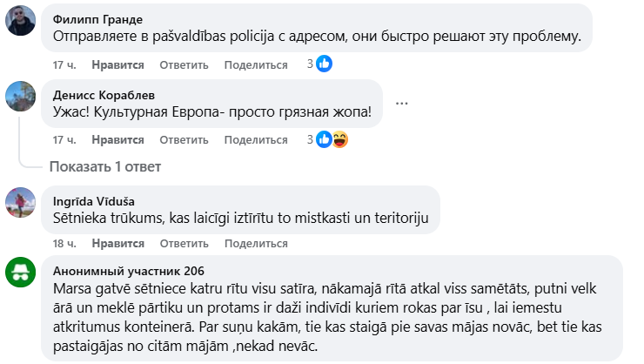The image size is (644, 364).
Task: Expand "Показать 1 ответ" reply thread
Action: tap(104, 166)
